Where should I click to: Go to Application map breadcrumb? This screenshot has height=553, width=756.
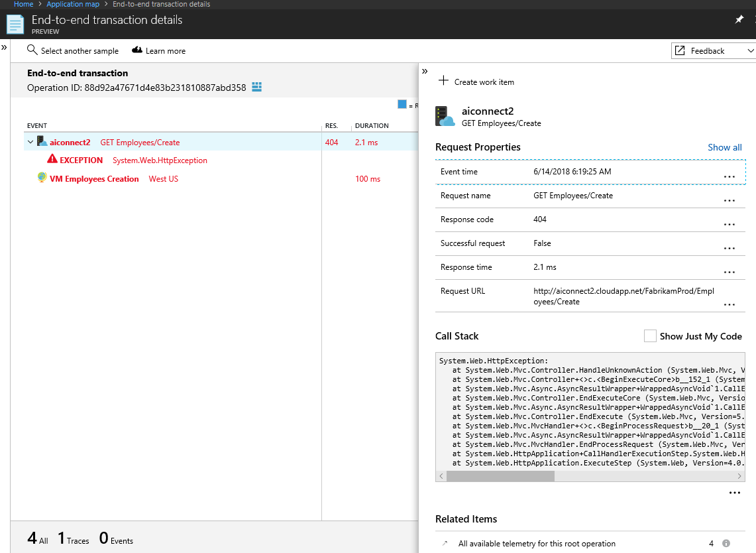click(73, 5)
